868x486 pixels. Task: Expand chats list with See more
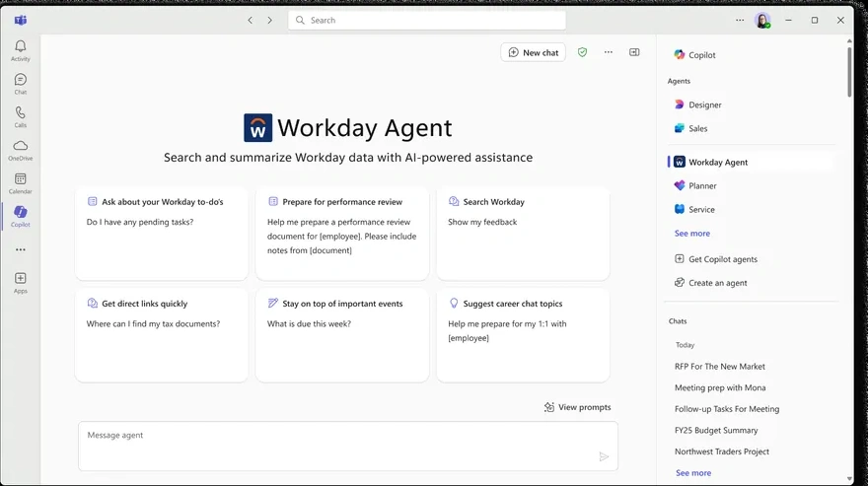693,473
